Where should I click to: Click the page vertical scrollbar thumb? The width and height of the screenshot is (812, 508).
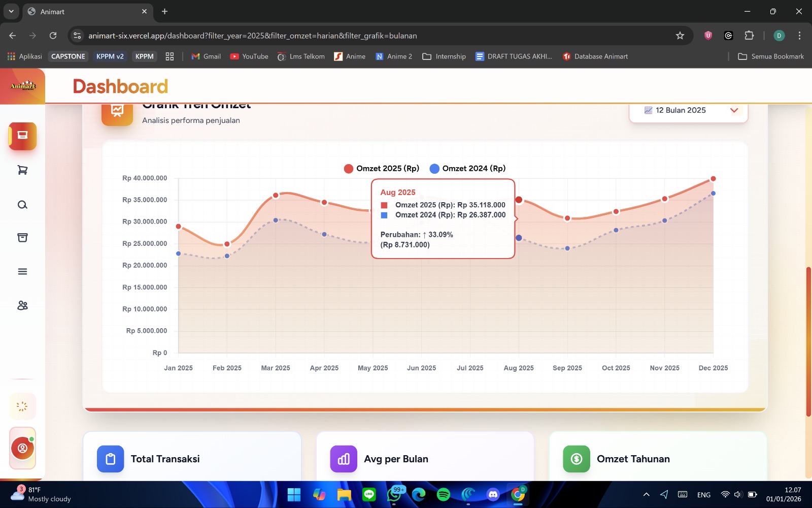pyautogui.click(x=808, y=341)
